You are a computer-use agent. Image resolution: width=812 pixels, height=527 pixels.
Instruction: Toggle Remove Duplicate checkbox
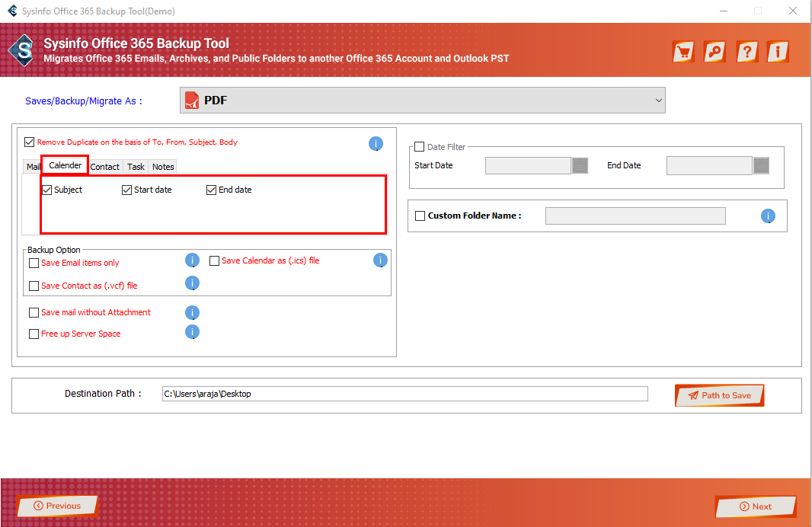point(30,142)
